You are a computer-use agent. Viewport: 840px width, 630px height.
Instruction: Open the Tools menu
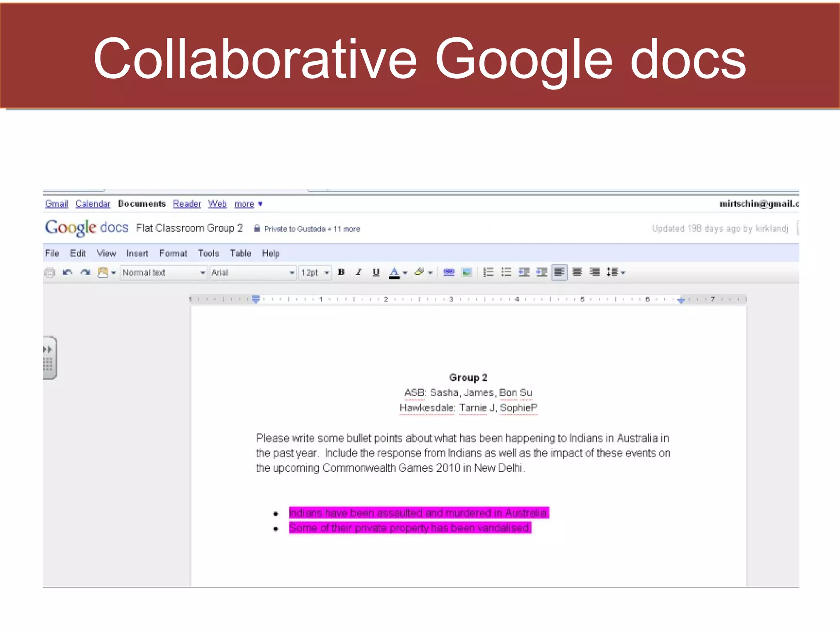208,253
